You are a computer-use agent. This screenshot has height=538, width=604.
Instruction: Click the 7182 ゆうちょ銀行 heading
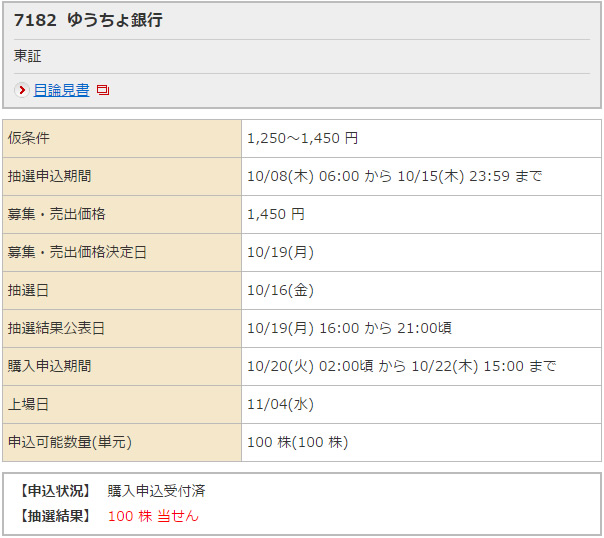coord(88,20)
